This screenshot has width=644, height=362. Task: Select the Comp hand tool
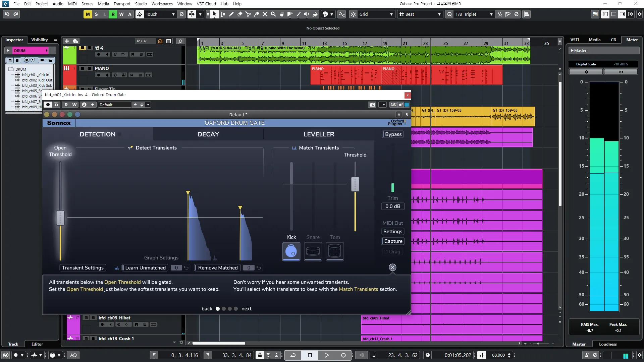pyautogui.click(x=281, y=14)
